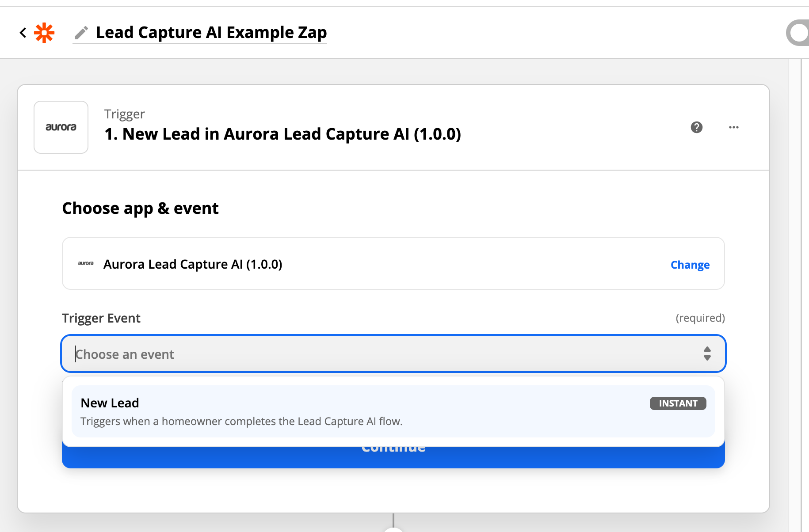
Task: Click the INSTANT badge on New Lead
Action: click(677, 403)
